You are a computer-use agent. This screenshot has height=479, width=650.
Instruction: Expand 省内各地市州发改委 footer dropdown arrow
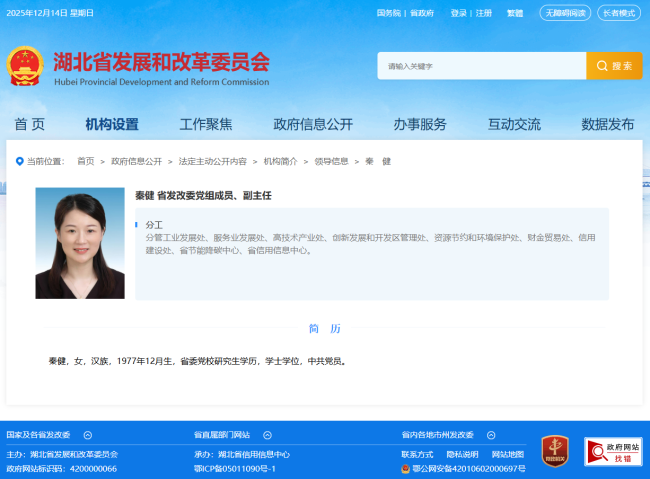pos(491,435)
